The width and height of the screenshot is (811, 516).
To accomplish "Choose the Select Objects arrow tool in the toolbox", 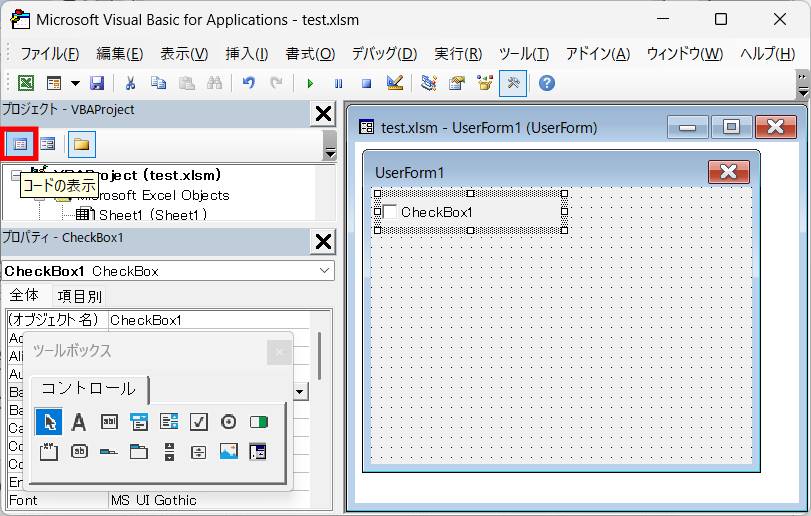I will pyautogui.click(x=49, y=422).
